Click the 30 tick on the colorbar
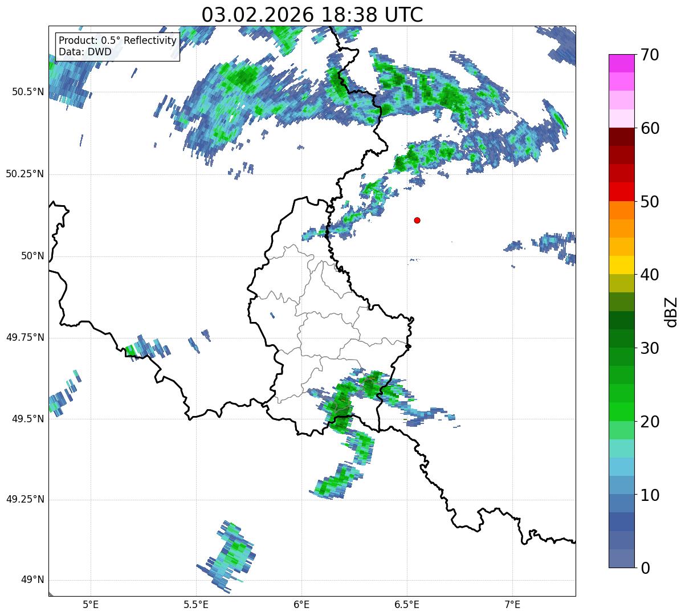This screenshot has height=616, width=685. tap(650, 348)
